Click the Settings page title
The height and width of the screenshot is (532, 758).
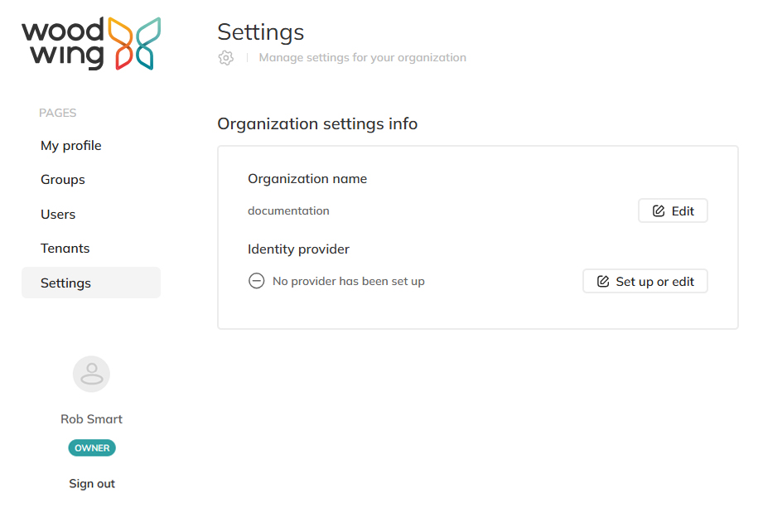click(x=261, y=32)
